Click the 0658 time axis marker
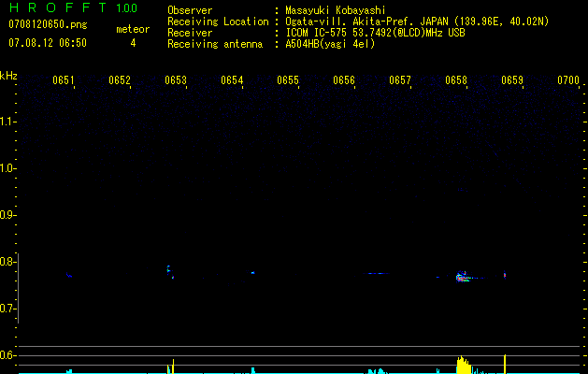The image size is (588, 374). [x=456, y=80]
